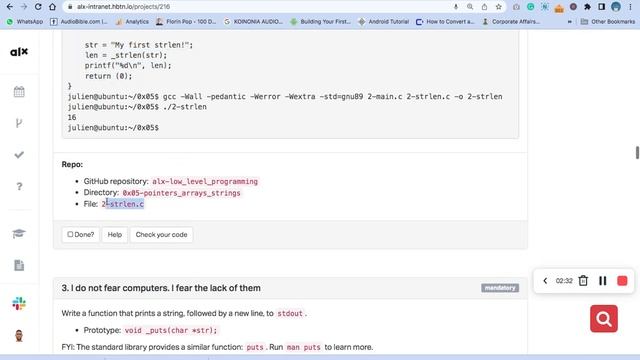Viewport: 640px width, 360px height.
Task: Click the Help button
Action: click(x=115, y=235)
